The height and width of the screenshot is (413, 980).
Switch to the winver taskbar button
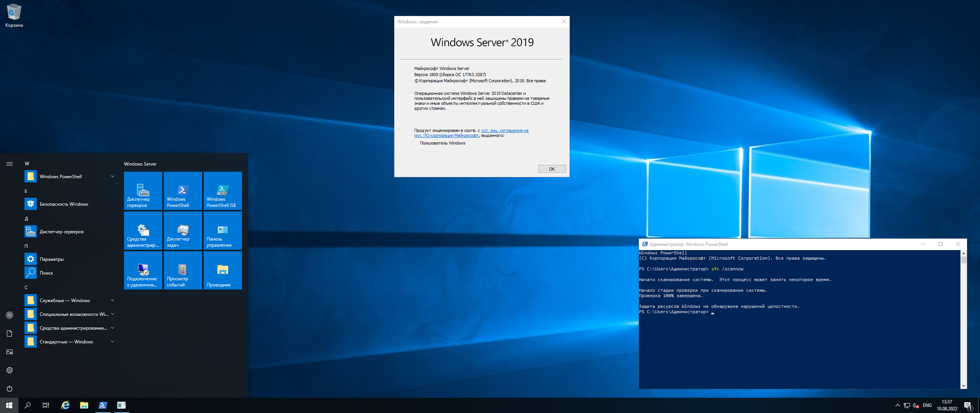(121, 405)
